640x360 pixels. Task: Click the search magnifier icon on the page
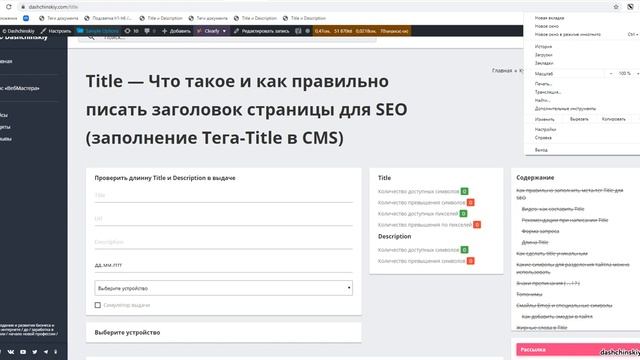(91, 38)
